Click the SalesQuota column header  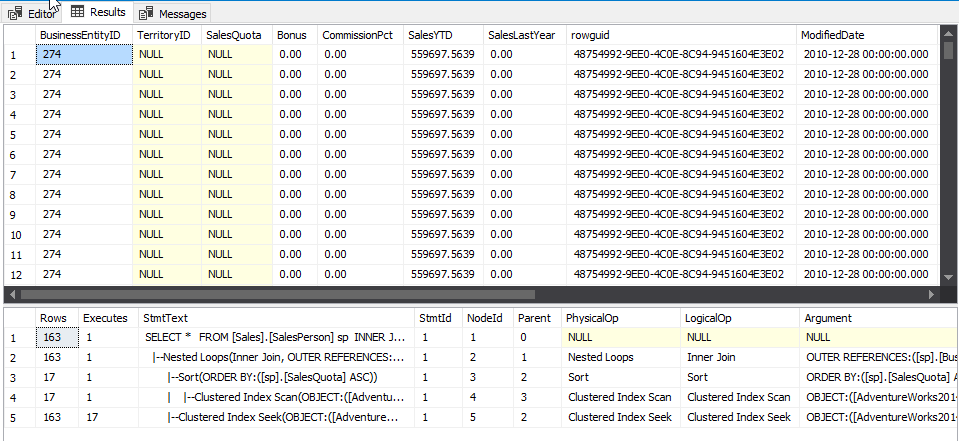tap(237, 35)
